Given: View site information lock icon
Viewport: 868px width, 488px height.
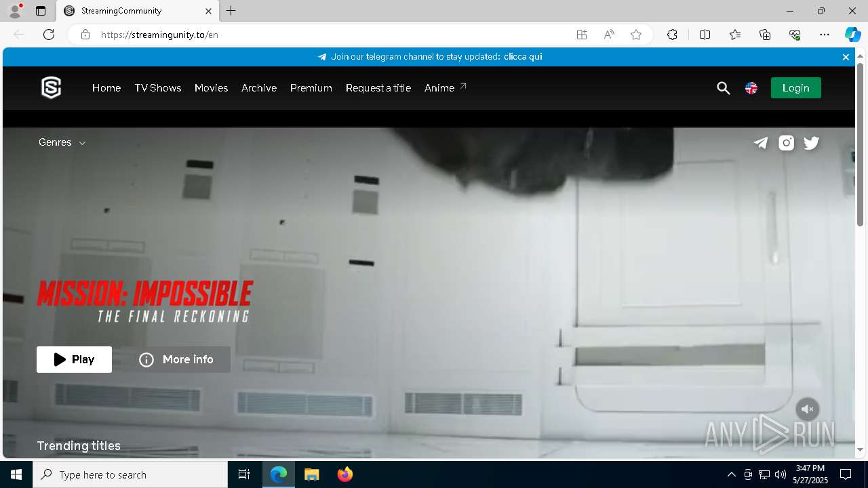Looking at the screenshot, I should [85, 35].
